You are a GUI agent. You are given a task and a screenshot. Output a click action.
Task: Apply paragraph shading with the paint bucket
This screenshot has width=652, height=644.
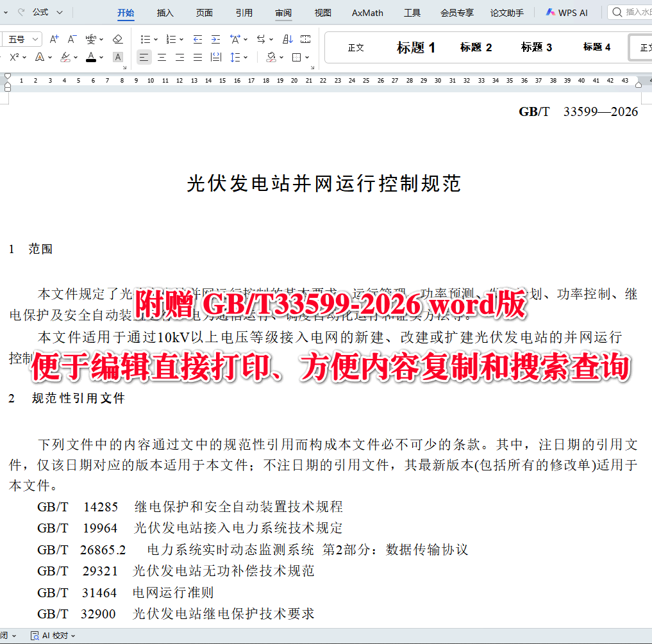point(271,57)
